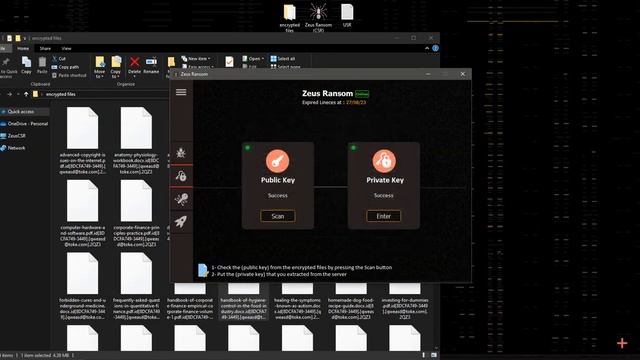Select handbook-of-hygiene-control file
The width and height of the screenshot is (640, 360).
(x=244, y=302)
